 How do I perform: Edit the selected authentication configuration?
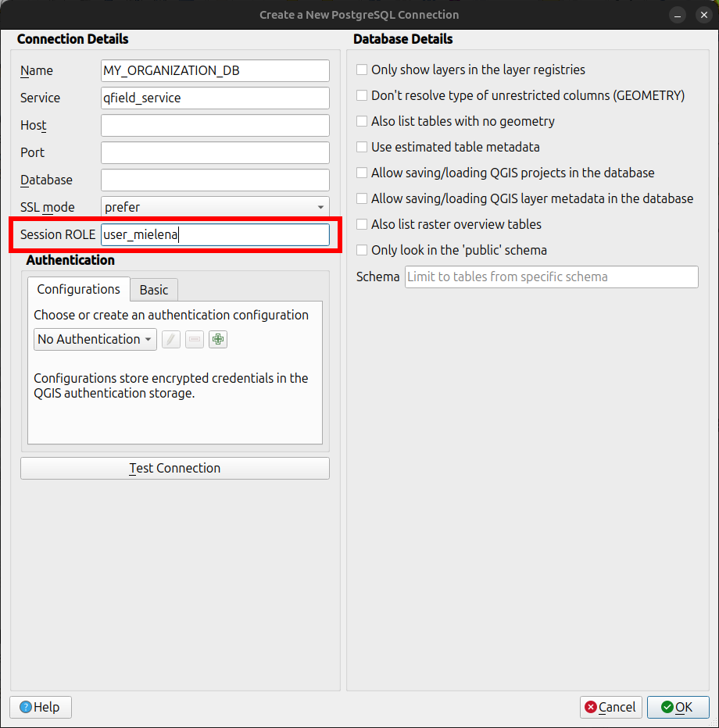pos(170,339)
